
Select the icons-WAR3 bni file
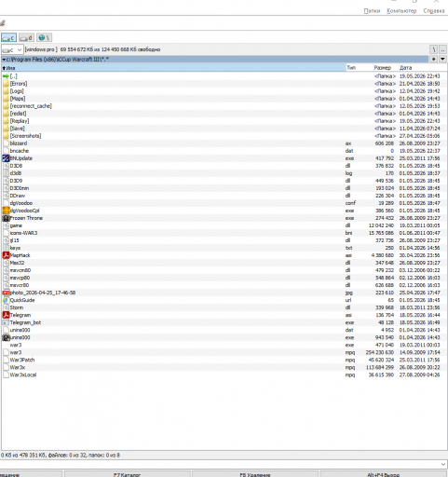pos(224,233)
